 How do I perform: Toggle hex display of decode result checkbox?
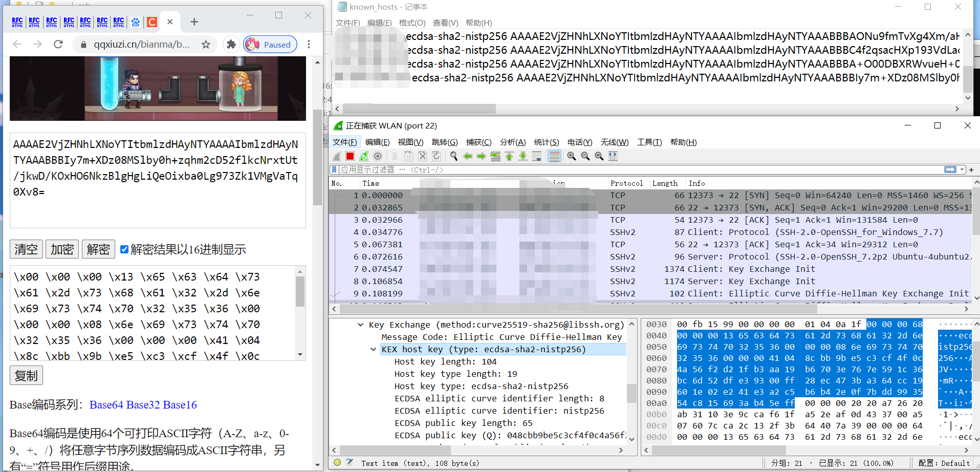point(124,249)
